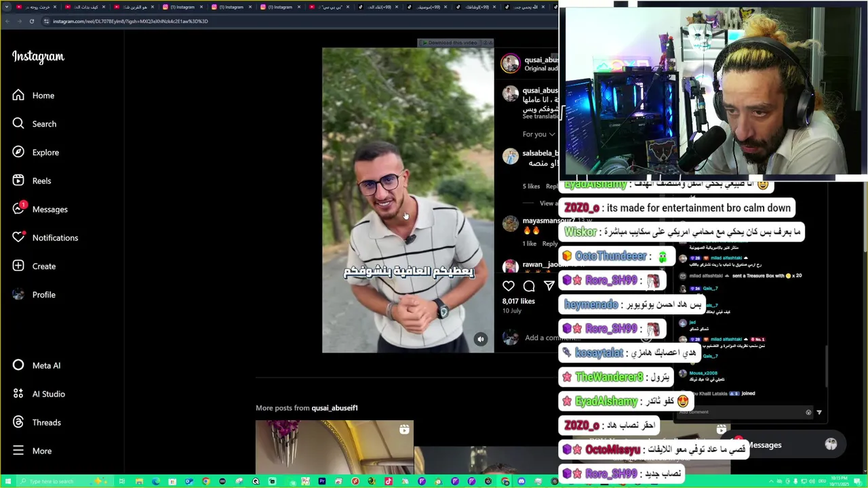Image resolution: width=868 pixels, height=488 pixels.
Task: Click See translation under the caption
Action: pos(540,117)
